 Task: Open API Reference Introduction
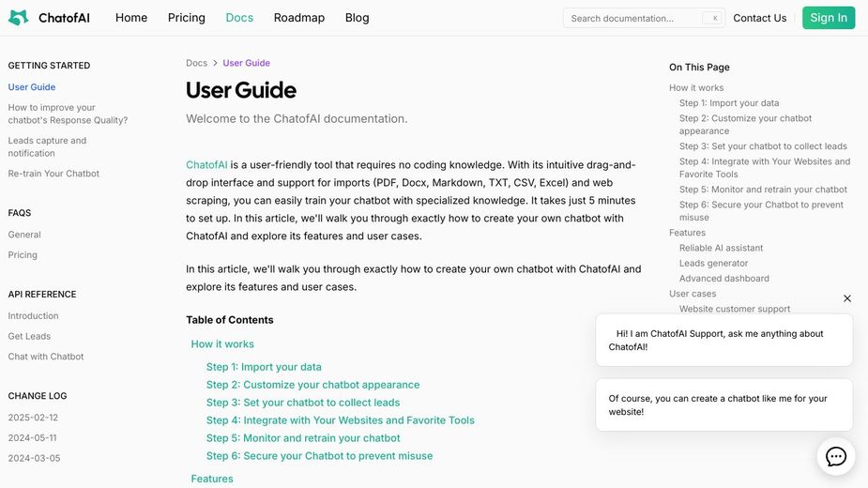point(33,315)
